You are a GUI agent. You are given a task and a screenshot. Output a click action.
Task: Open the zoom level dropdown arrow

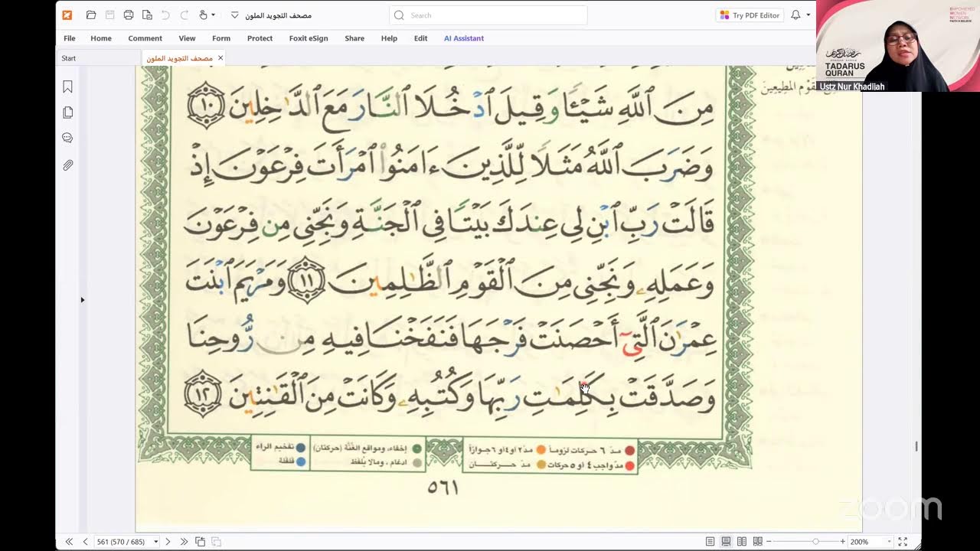(x=888, y=542)
